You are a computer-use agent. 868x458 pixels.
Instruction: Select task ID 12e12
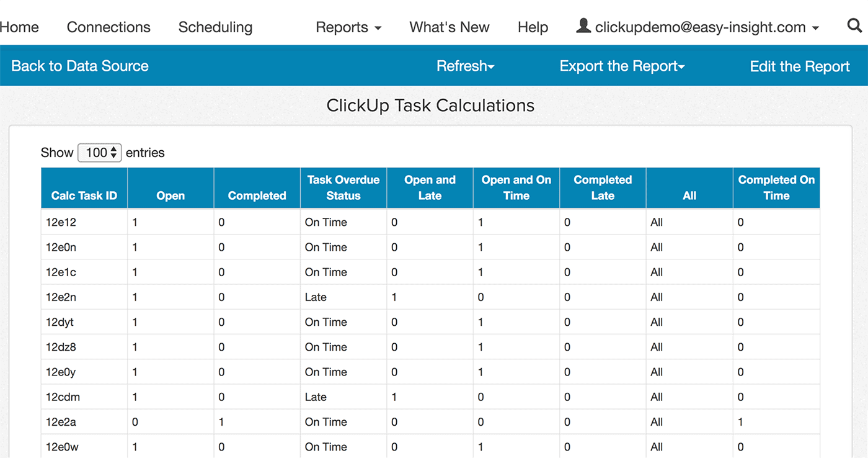[61, 222]
